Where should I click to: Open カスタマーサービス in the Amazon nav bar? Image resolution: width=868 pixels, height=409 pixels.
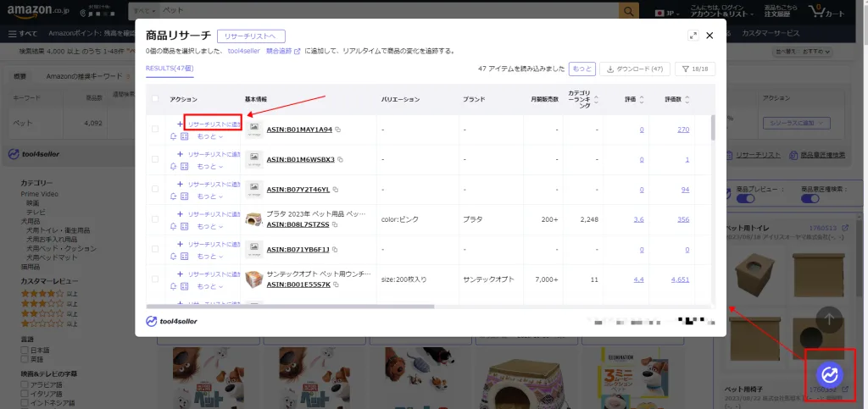tap(771, 33)
